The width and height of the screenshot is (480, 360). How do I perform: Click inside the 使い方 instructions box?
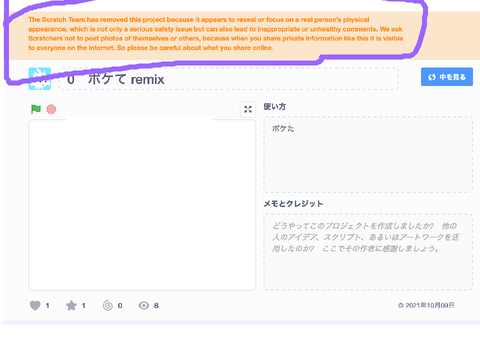click(x=368, y=154)
